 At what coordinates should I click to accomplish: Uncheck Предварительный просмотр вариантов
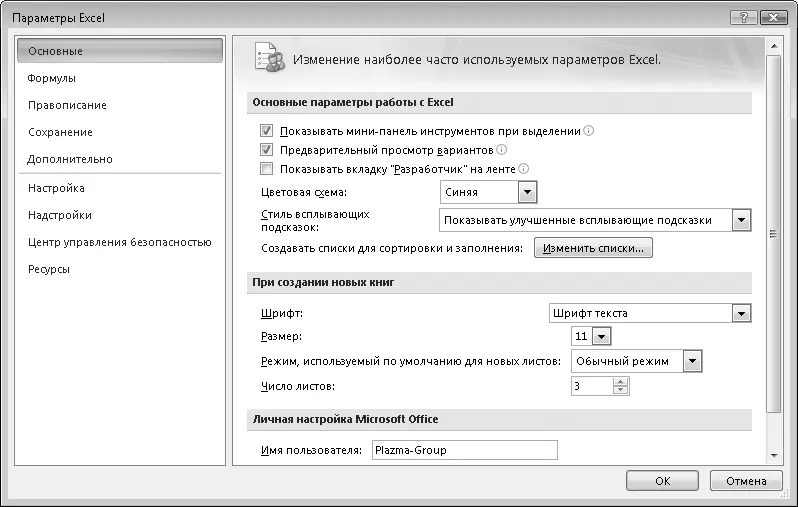click(266, 150)
